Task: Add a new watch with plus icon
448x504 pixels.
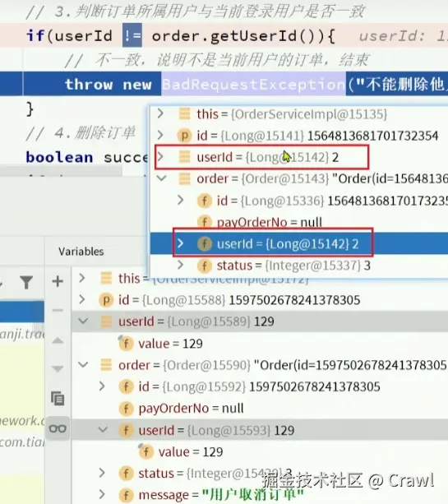Action: tap(58, 281)
